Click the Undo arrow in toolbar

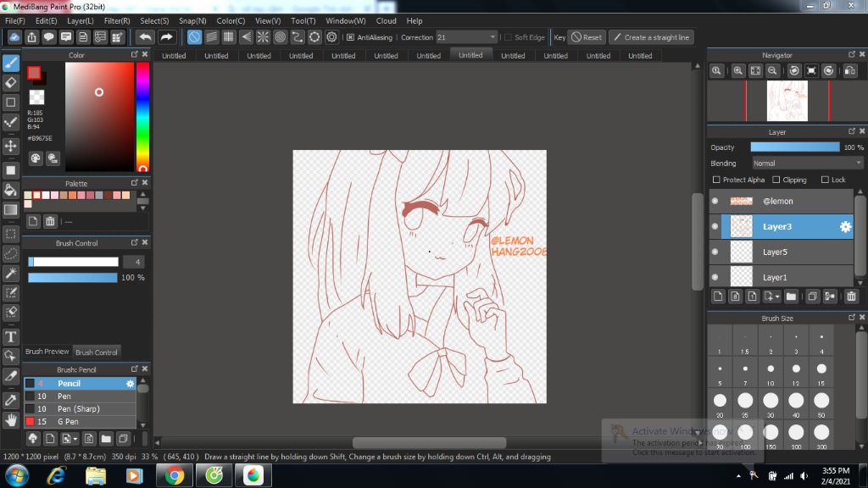tap(146, 37)
